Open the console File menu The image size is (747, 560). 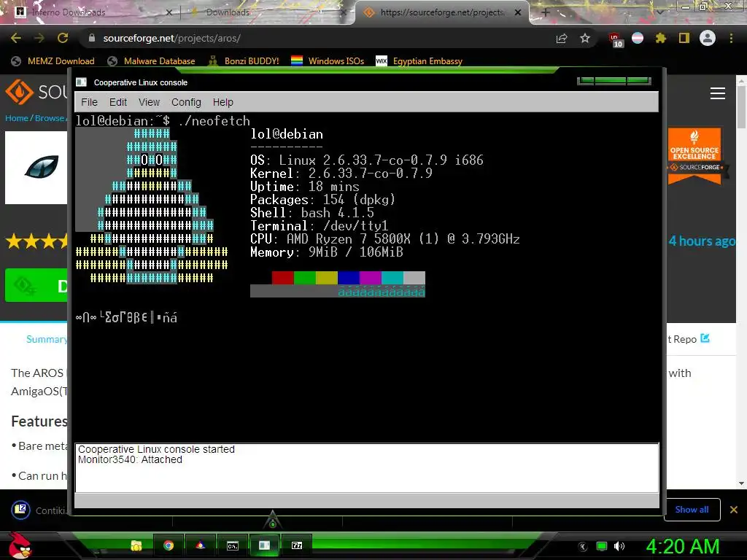point(89,102)
